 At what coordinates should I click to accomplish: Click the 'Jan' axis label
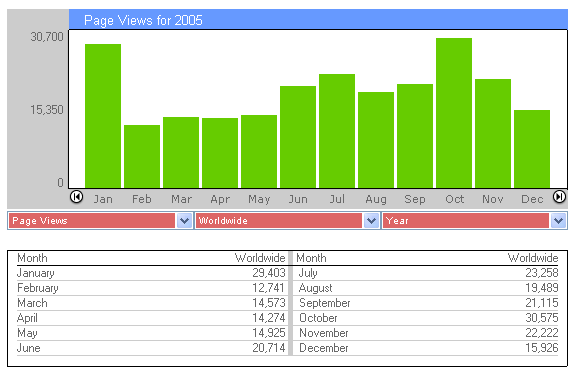tap(103, 199)
